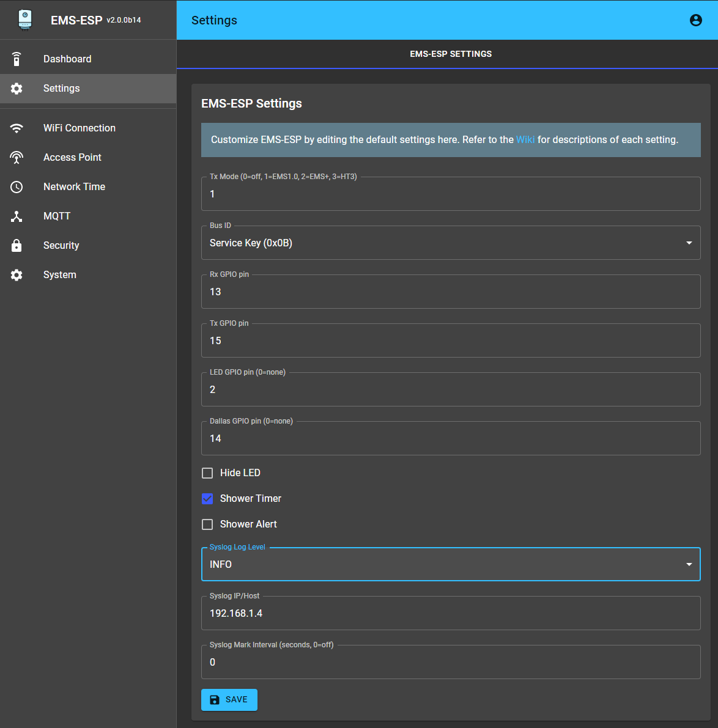Open the Bus ID dropdown
The width and height of the screenshot is (718, 728).
(x=450, y=243)
